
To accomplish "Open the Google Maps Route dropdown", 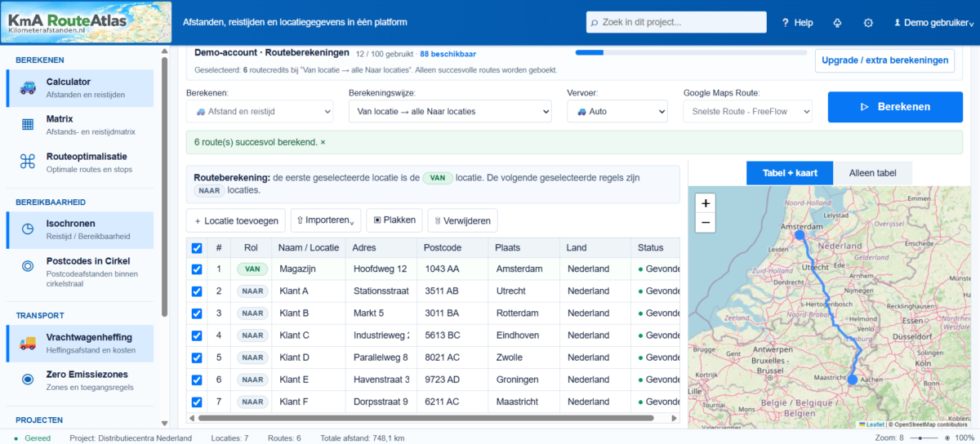I will tap(747, 111).
